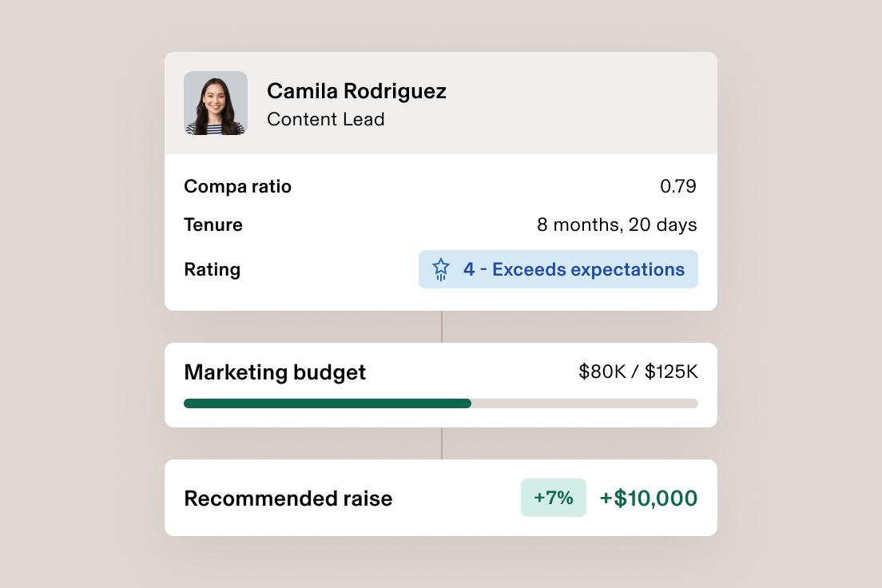The image size is (882, 588).
Task: Click the employee header section
Action: [441, 102]
